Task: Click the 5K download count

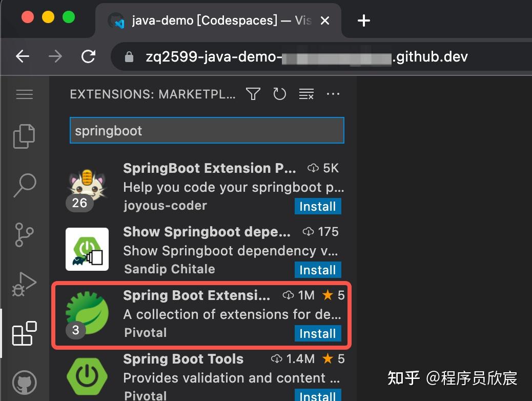Action: pos(323,168)
